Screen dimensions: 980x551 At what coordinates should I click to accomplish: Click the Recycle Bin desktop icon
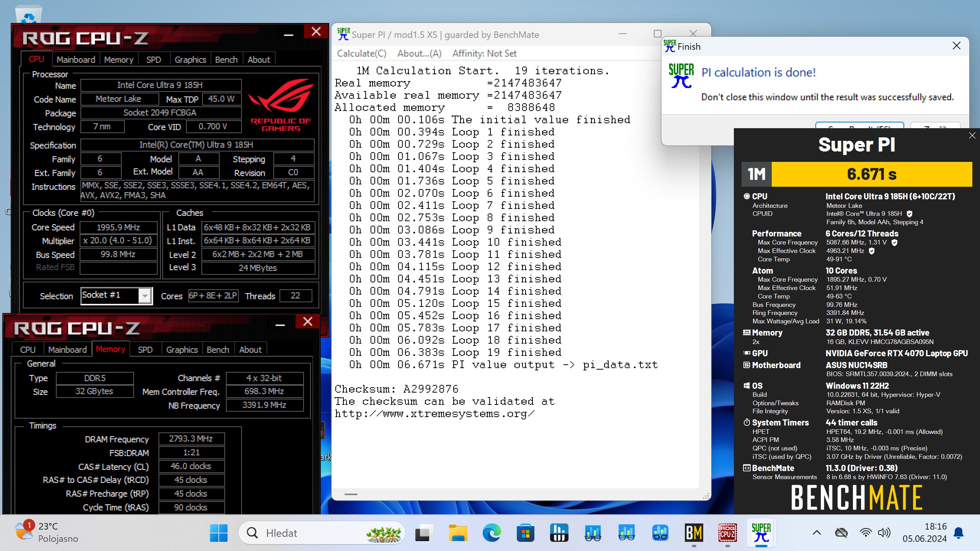coord(28,15)
